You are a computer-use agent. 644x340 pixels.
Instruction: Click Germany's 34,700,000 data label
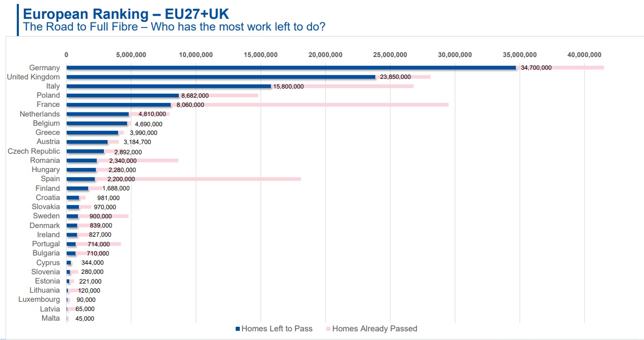pyautogui.click(x=536, y=68)
